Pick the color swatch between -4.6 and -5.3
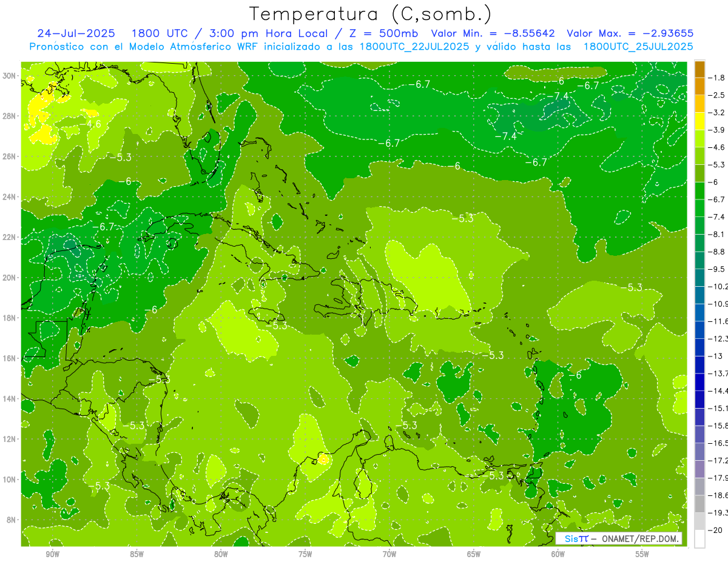The height and width of the screenshot is (562, 728). (699, 156)
